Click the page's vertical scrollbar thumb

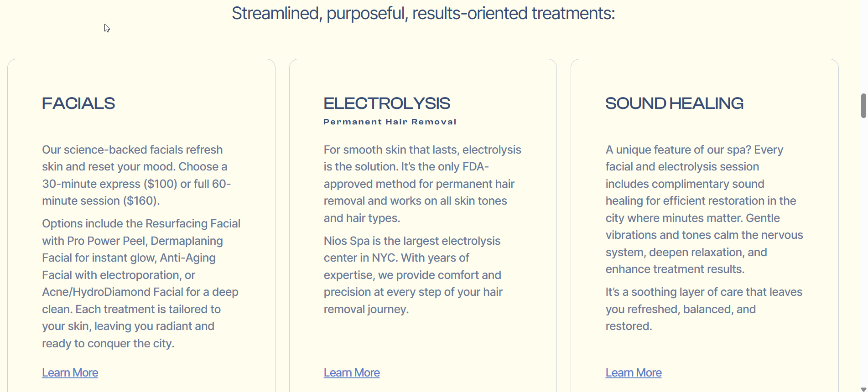coord(863,105)
